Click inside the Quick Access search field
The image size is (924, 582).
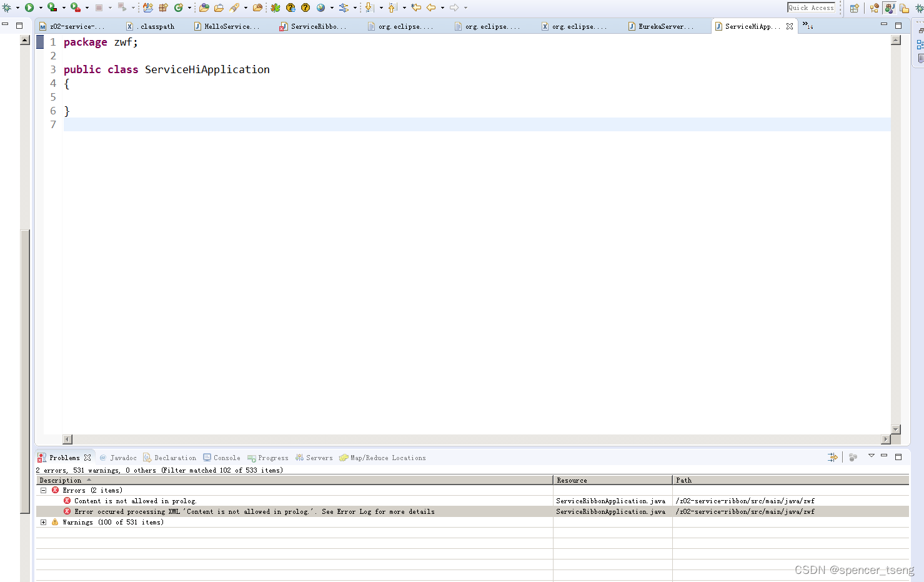(x=810, y=7)
